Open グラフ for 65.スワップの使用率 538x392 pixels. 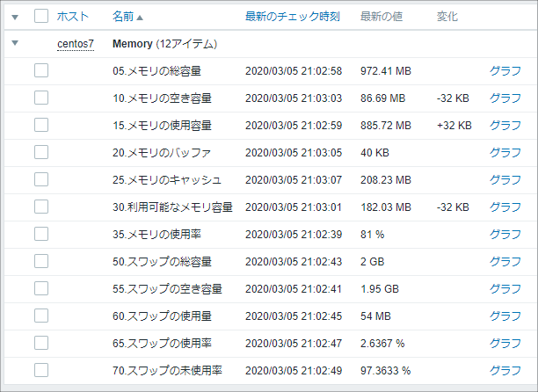tap(505, 343)
